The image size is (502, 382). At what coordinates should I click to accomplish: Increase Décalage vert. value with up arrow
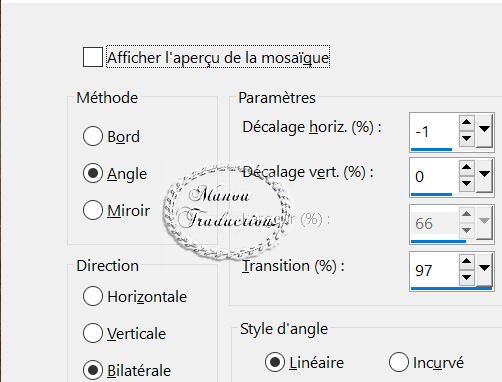[466, 167]
